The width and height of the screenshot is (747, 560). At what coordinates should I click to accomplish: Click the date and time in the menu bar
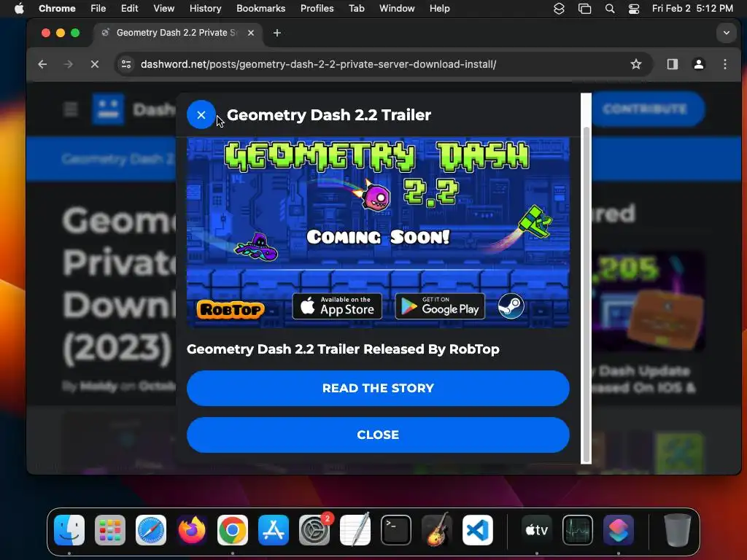click(x=692, y=9)
